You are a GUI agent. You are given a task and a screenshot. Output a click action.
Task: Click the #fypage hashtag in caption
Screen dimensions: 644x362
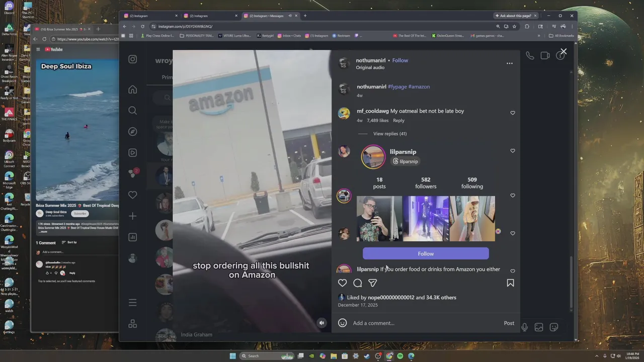[397, 86]
